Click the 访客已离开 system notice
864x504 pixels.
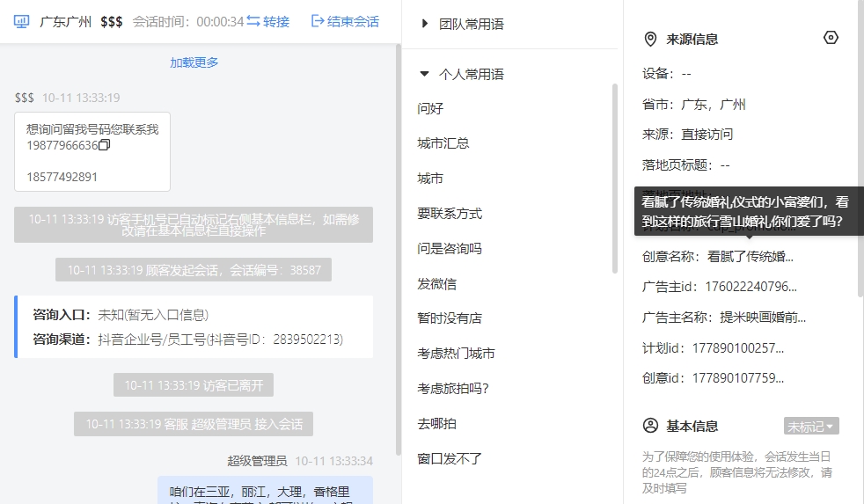click(194, 385)
